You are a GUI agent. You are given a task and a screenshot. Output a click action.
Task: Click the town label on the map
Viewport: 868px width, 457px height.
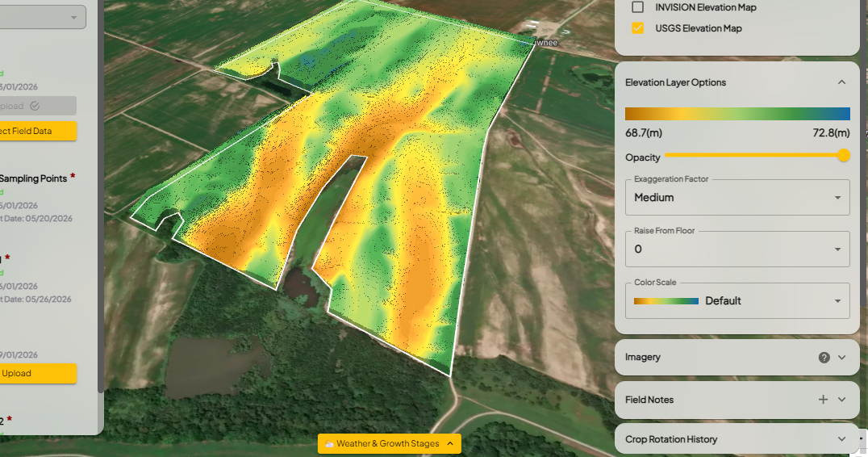[x=546, y=43]
